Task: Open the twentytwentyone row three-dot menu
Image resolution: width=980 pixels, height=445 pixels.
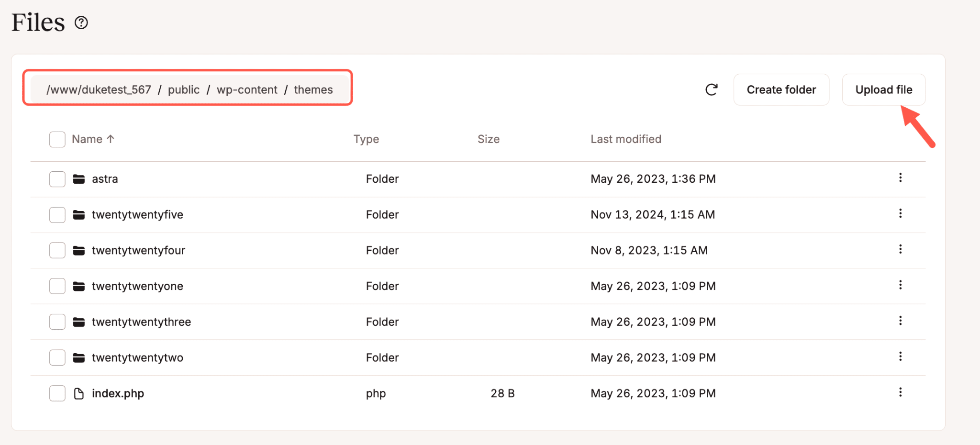Action: tap(900, 285)
